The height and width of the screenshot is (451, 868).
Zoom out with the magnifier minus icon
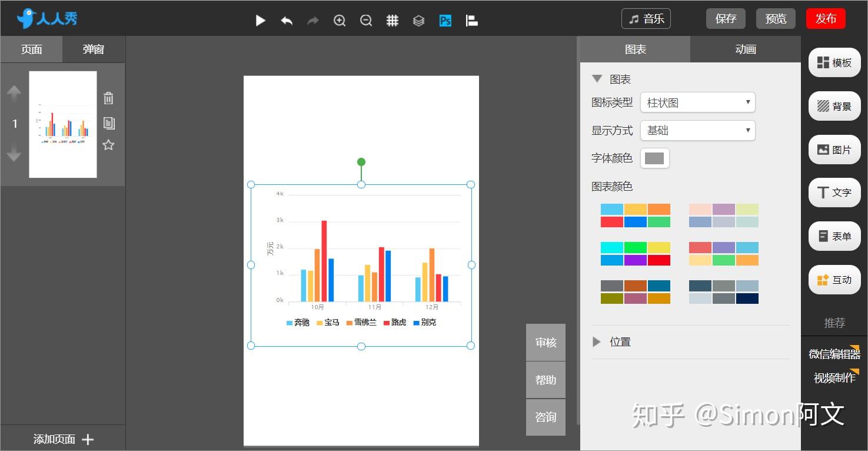click(366, 21)
